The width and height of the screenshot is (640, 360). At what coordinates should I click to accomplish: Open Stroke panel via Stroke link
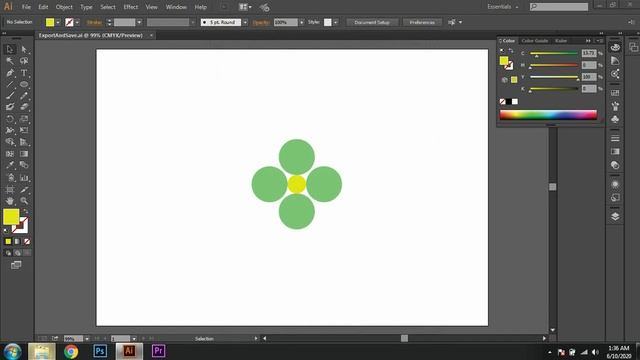94,22
